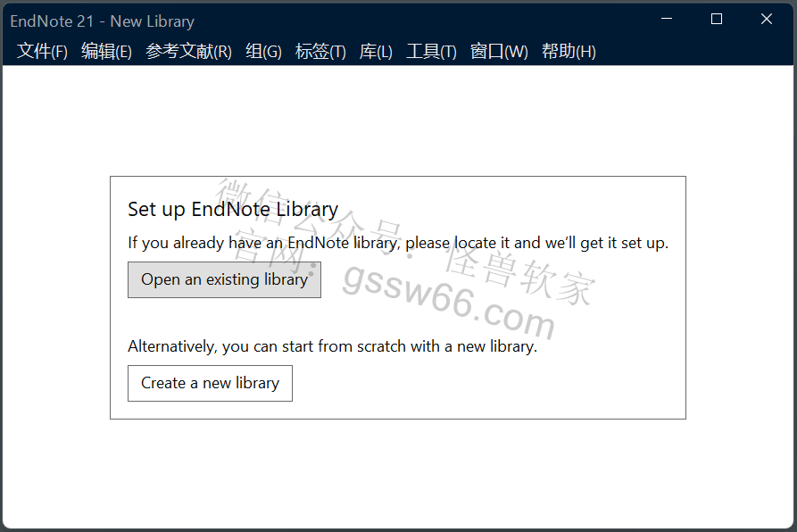Open the 组(G) menu
The height and width of the screenshot is (532, 797).
click(263, 52)
